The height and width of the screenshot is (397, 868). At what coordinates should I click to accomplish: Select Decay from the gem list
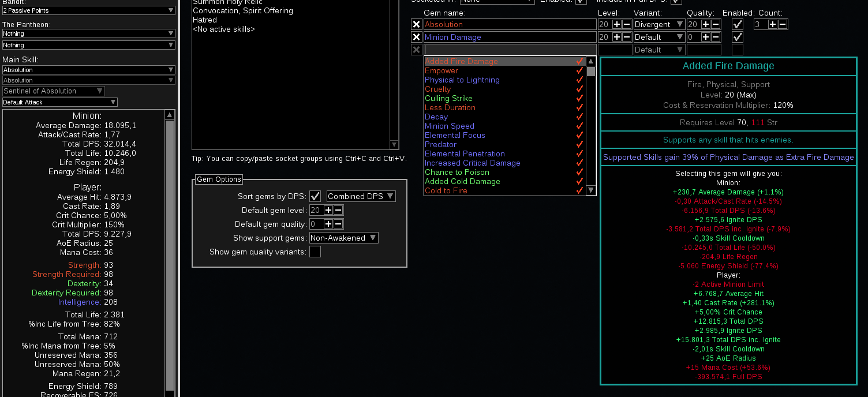[505, 117]
